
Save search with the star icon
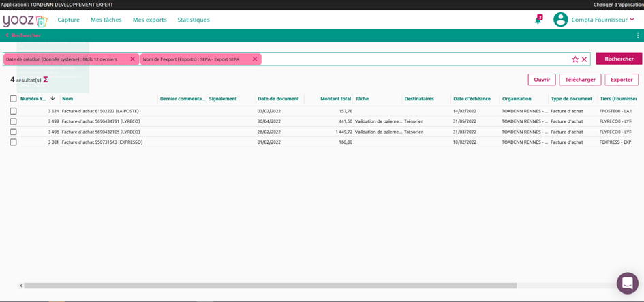pyautogui.click(x=575, y=59)
